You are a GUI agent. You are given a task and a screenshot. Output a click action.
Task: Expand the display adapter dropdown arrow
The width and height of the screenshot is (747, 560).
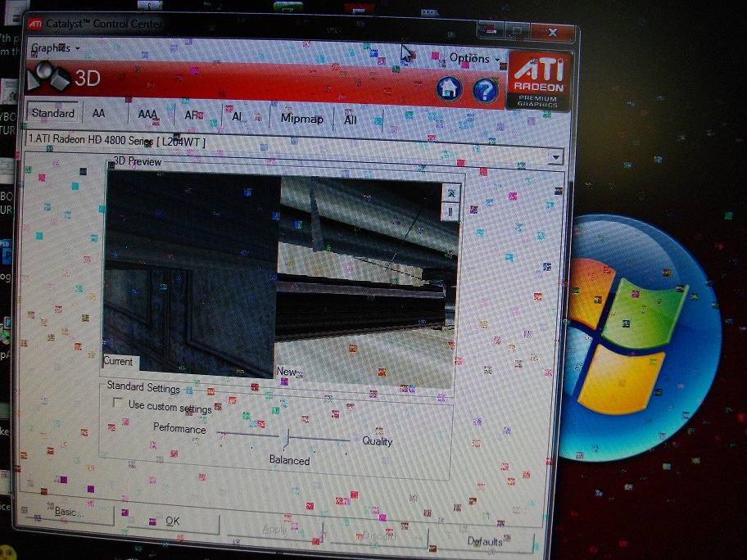tap(556, 156)
